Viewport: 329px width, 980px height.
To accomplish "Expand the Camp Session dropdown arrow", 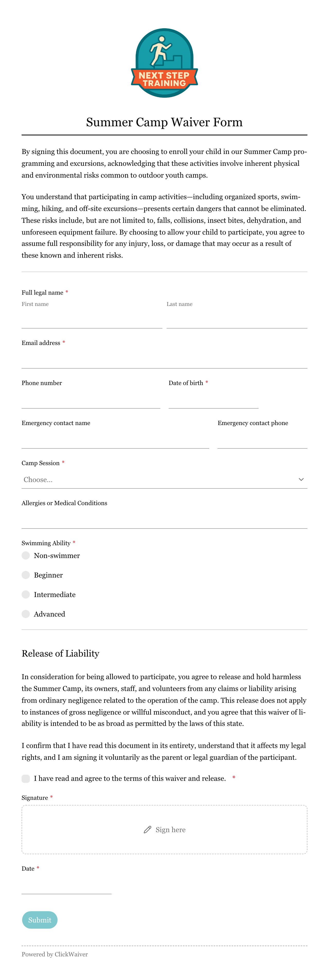I will [x=301, y=479].
